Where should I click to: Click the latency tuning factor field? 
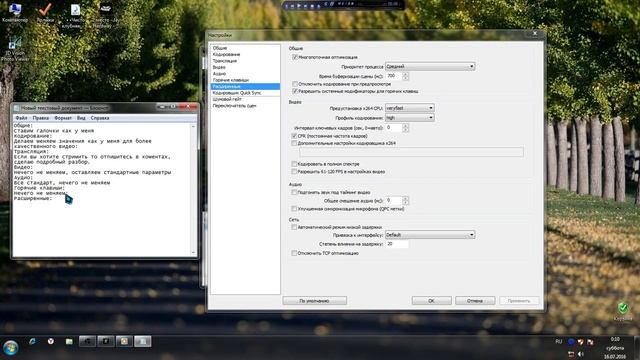point(397,244)
